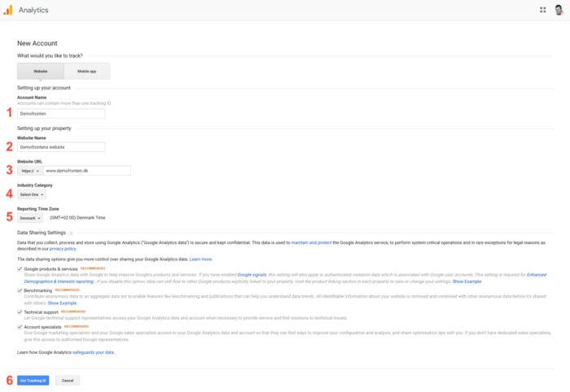The image size is (570, 392).
Task: Toggle the Benchmarking checkbox
Action: 20,290
